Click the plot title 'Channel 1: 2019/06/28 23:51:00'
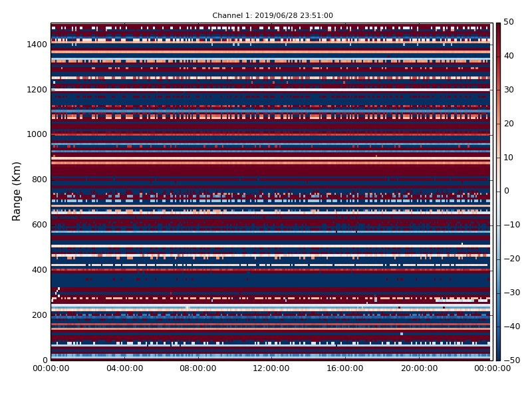The width and height of the screenshot is (532, 399). pyautogui.click(x=273, y=15)
